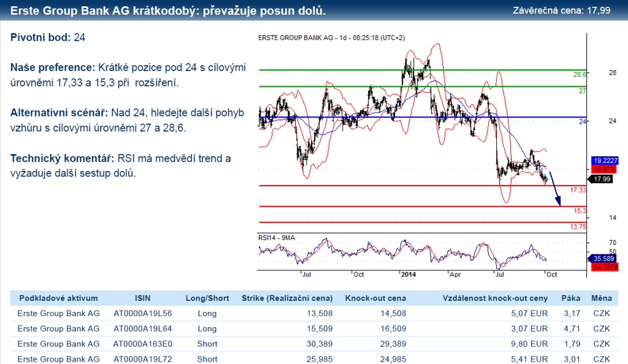The height and width of the screenshot is (364, 628).
Task: Click the red 15.3 support label
Action: click(580, 211)
